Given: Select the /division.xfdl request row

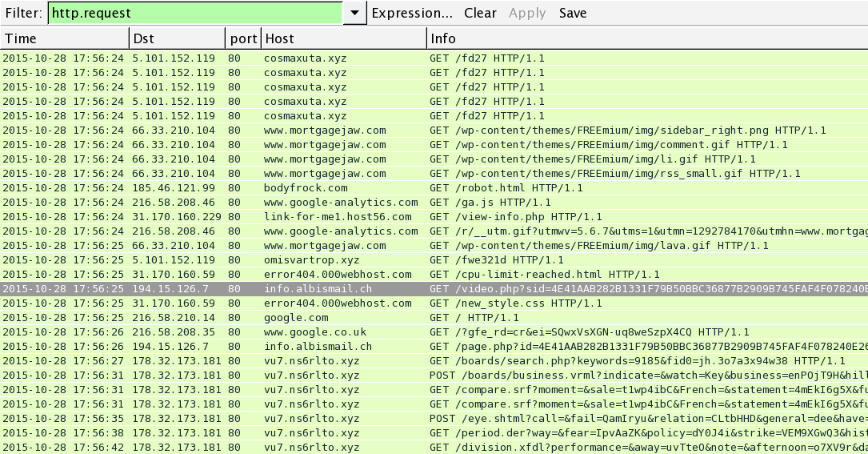Looking at the screenshot, I should (434, 448).
